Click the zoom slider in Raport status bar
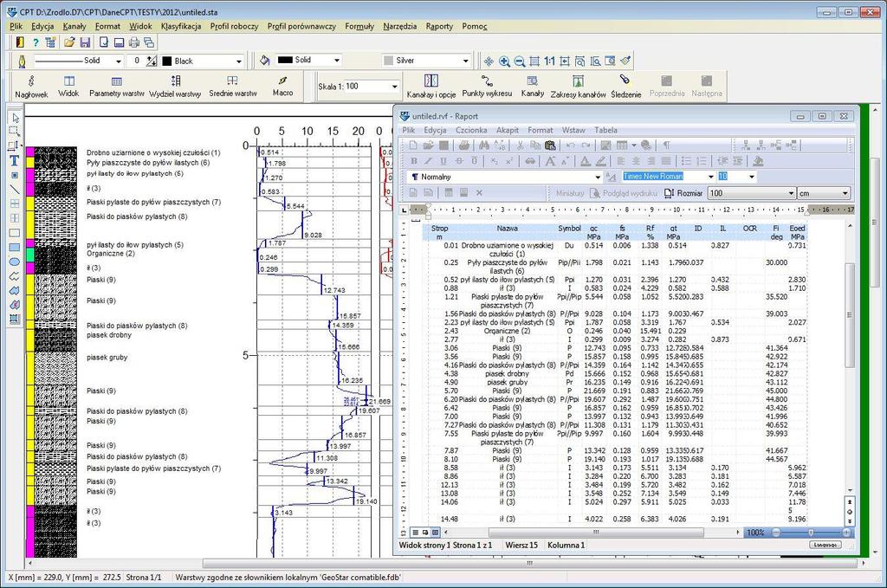This screenshot has width=887, height=588. (x=811, y=533)
